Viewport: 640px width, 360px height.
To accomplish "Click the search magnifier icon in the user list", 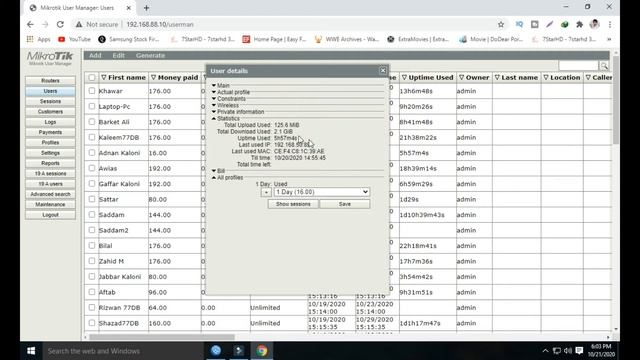I will coord(604,66).
